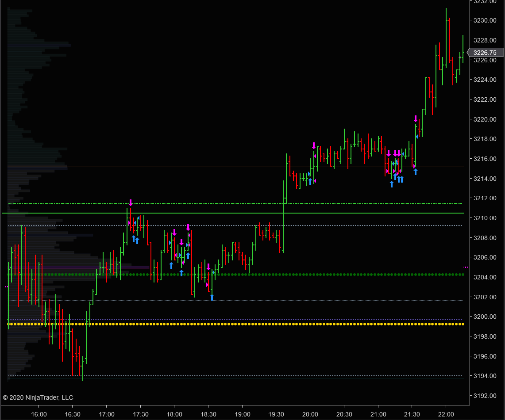Screen dimensions: 505x420
Task: Click the 22:00 time axis label
Action: click(x=446, y=414)
